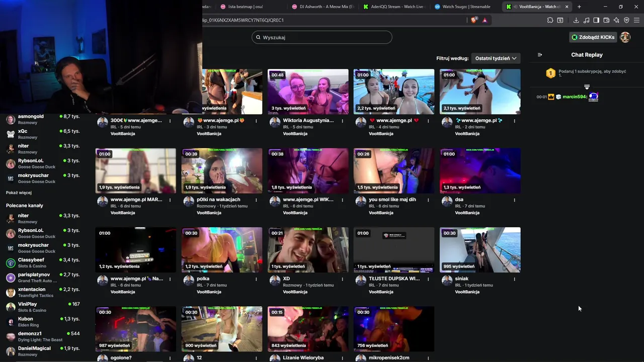The width and height of the screenshot is (644, 362).
Task: Open the 'Lizanie Wieloryba' clip title
Action: (x=303, y=358)
